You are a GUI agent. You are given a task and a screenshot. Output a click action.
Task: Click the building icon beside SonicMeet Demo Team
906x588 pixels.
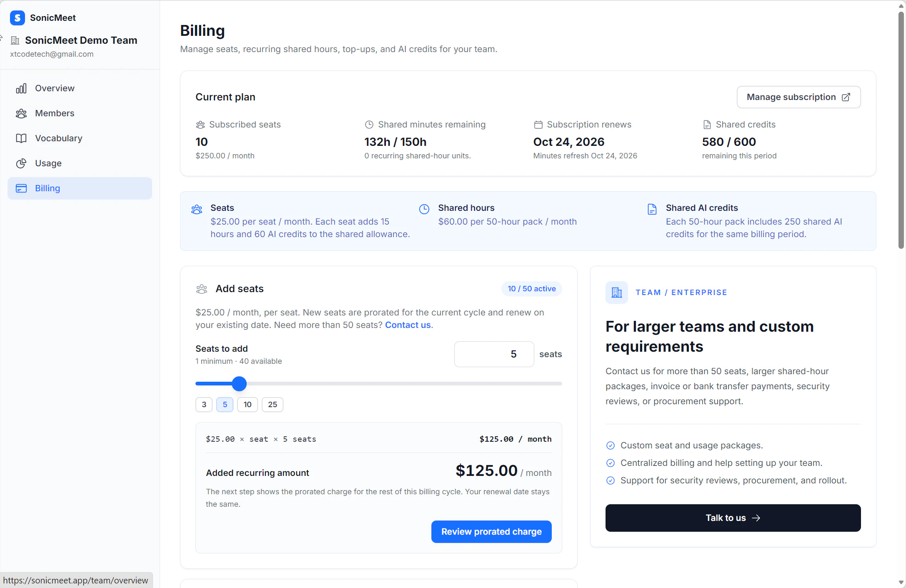tap(15, 40)
